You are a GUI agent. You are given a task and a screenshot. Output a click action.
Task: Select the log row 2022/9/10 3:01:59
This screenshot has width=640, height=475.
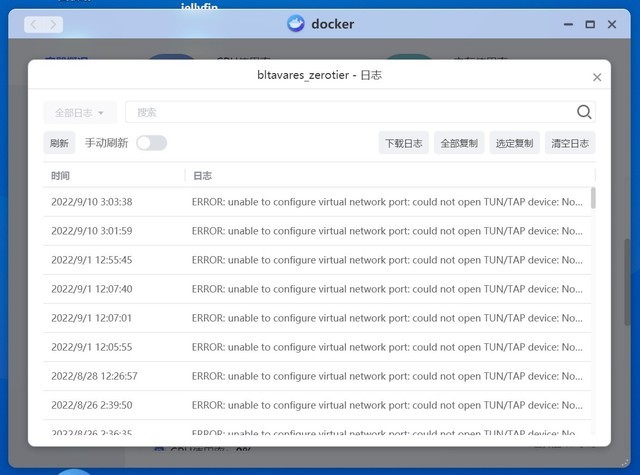tap(317, 231)
